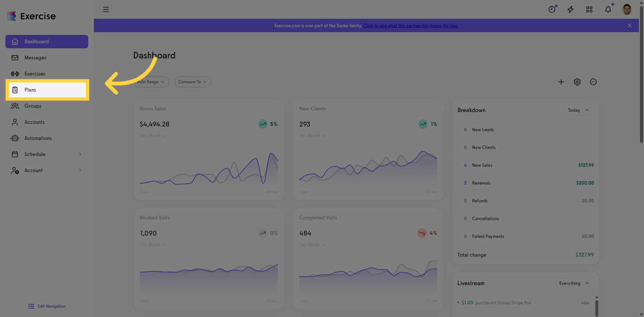Image resolution: width=644 pixels, height=317 pixels.
Task: Open the apps grid icon
Action: 589,9
